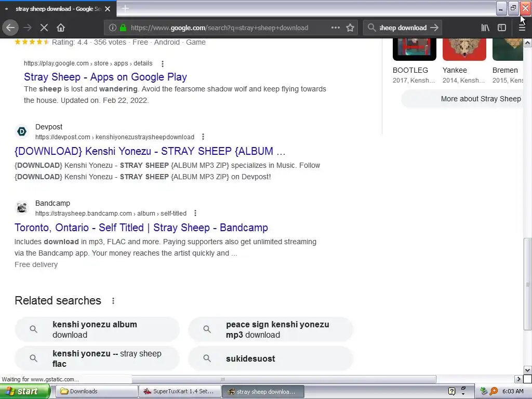Open the BOOTLEG album thumbnail

(x=414, y=49)
